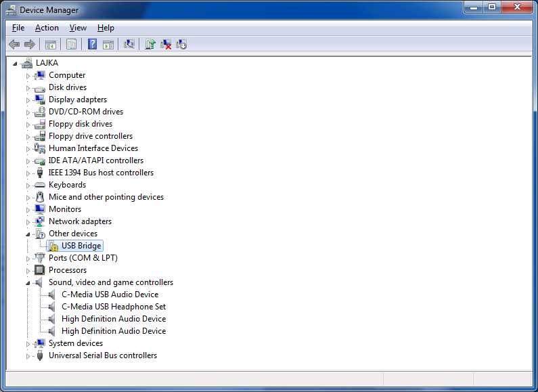The image size is (538, 392).
Task: Collapse the Other devices category
Action: click(28, 234)
